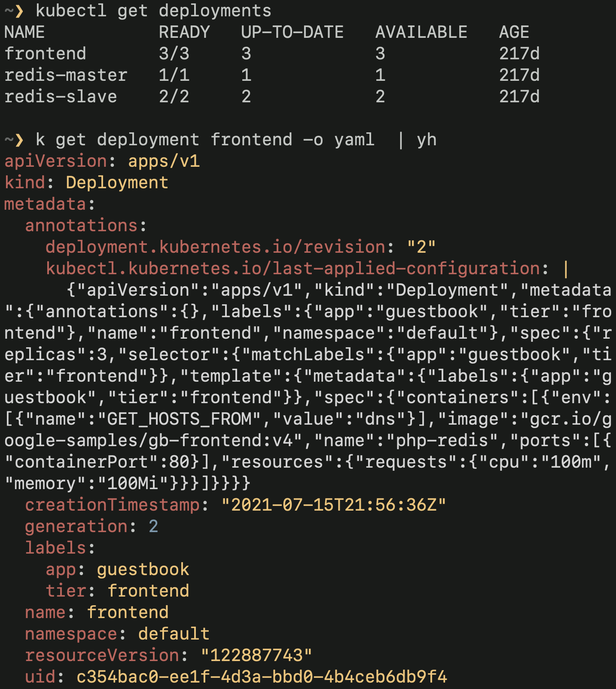616x689 pixels.
Task: Click the generation value 2
Action: pos(153,527)
